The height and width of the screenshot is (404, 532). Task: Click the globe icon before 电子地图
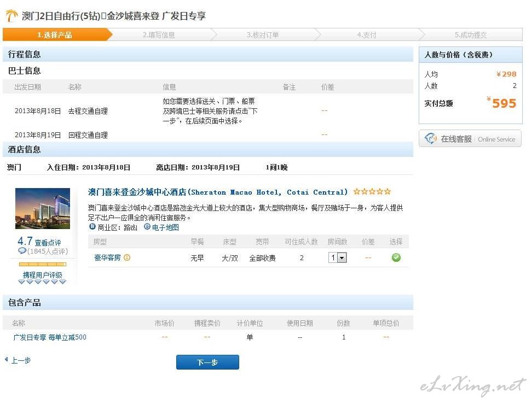(147, 227)
